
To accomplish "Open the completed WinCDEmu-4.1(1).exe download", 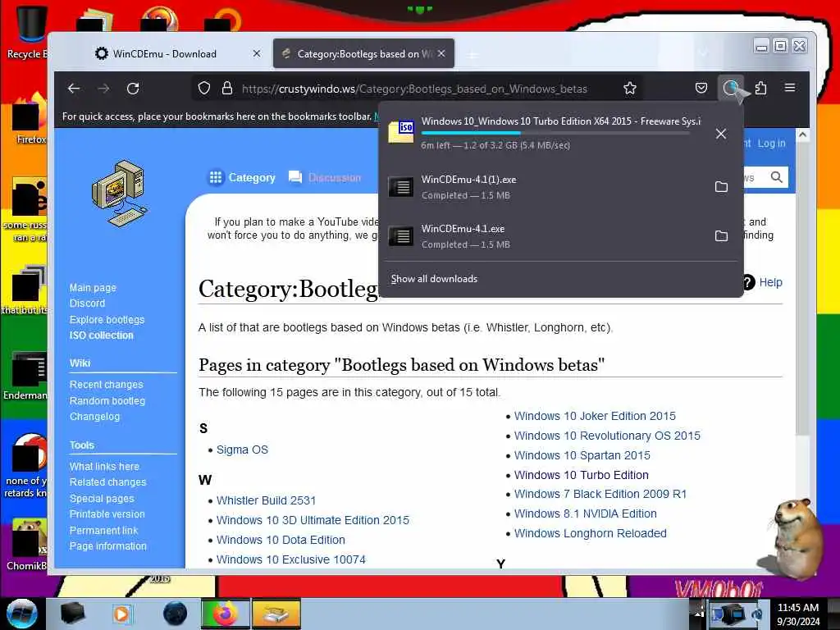I will click(x=545, y=187).
